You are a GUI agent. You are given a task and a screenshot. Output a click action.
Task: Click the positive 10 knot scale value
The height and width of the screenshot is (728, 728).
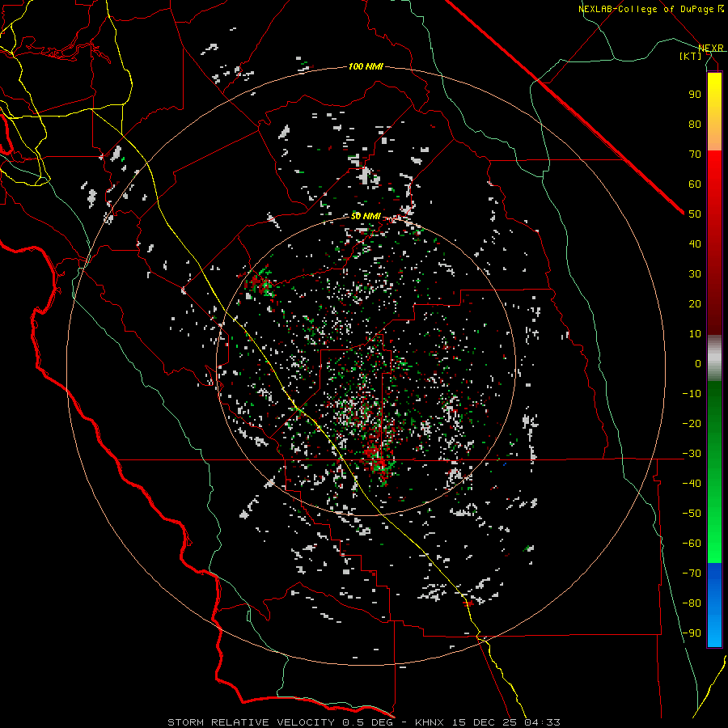[x=695, y=334]
